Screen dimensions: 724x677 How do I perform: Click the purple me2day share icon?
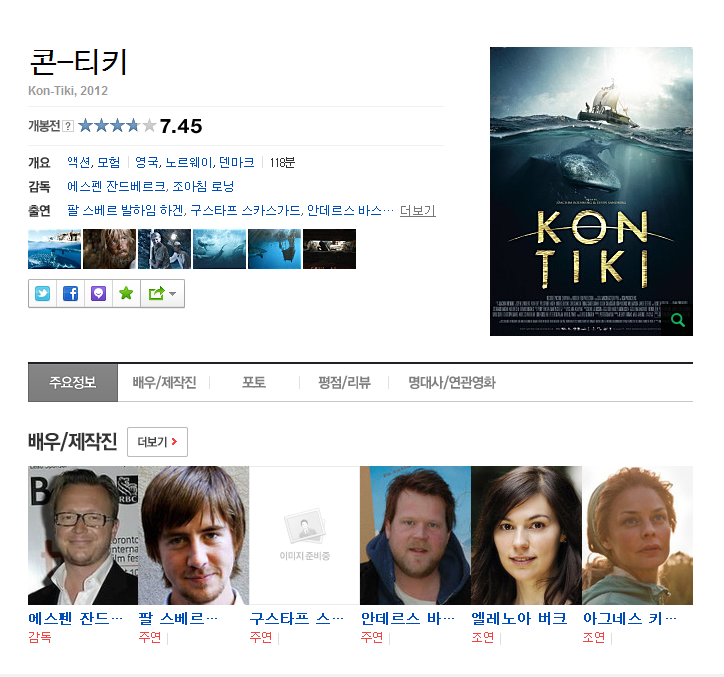click(x=98, y=293)
